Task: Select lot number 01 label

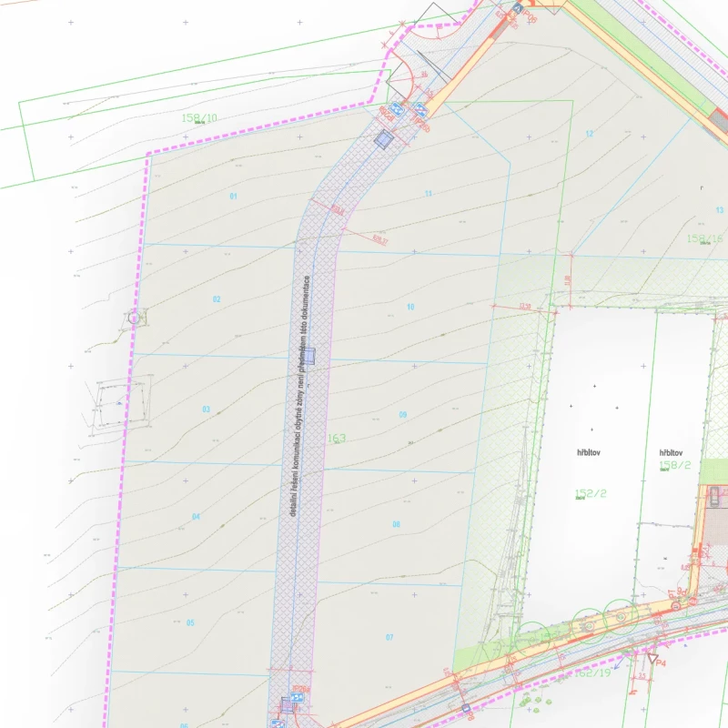Action: [234, 197]
